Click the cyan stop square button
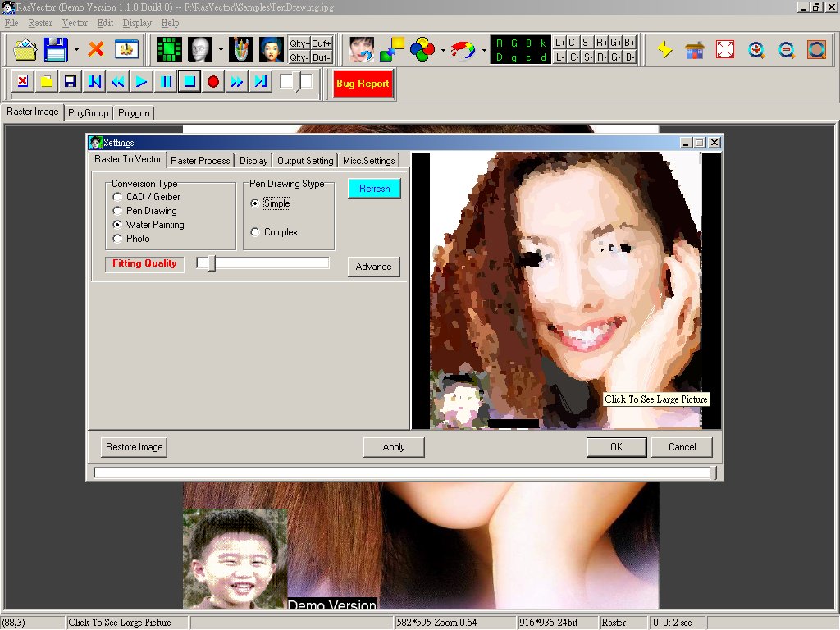The image size is (840, 630). pos(189,81)
